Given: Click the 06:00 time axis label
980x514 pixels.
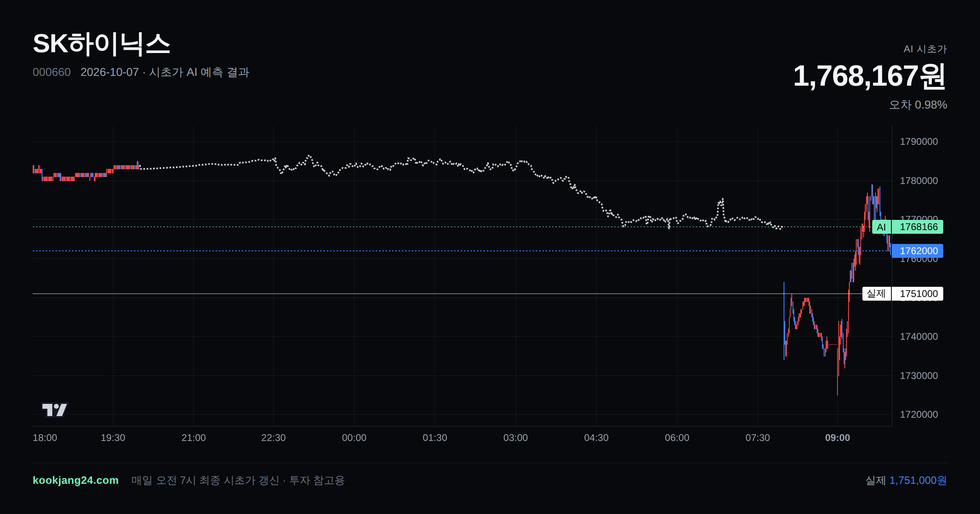Looking at the screenshot, I should click(677, 438).
